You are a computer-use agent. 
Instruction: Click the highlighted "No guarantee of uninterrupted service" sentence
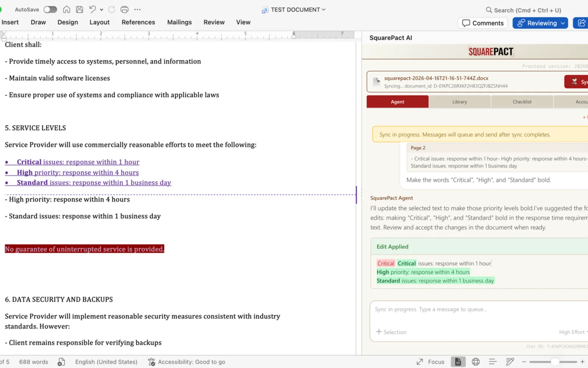[x=85, y=249]
